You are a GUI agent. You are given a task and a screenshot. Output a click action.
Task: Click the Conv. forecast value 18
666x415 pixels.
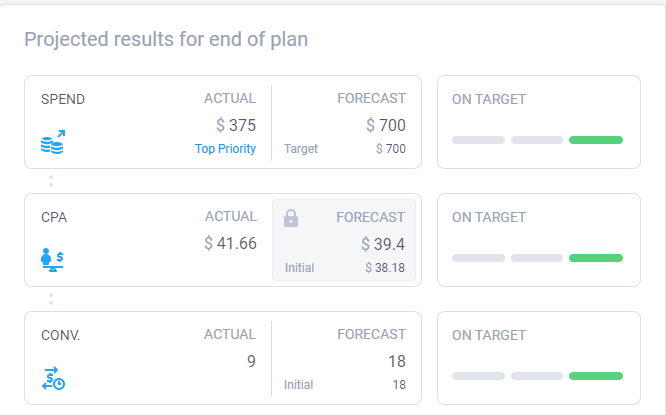click(397, 361)
